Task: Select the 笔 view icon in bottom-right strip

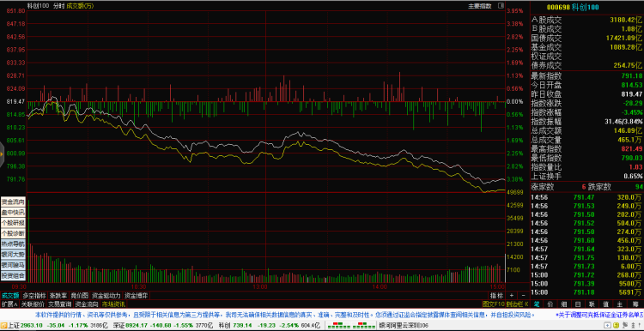Action: coord(537,304)
